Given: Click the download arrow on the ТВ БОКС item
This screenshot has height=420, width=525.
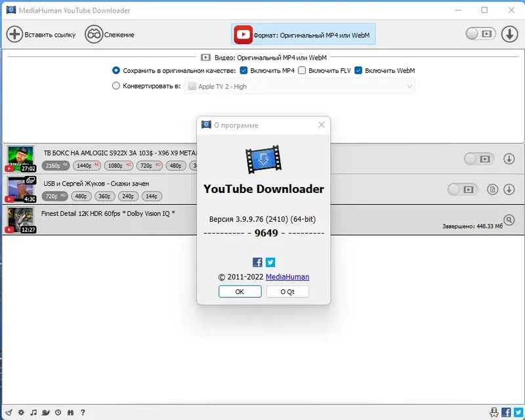Looking at the screenshot, I should pyautogui.click(x=510, y=159).
